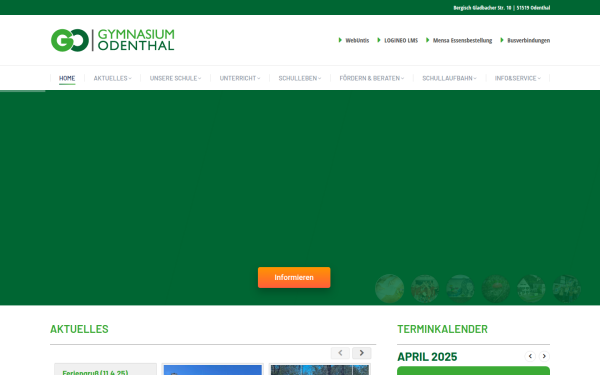600x375 pixels.
Task: Open the blue-sky news image card
Action: pyautogui.click(x=213, y=370)
